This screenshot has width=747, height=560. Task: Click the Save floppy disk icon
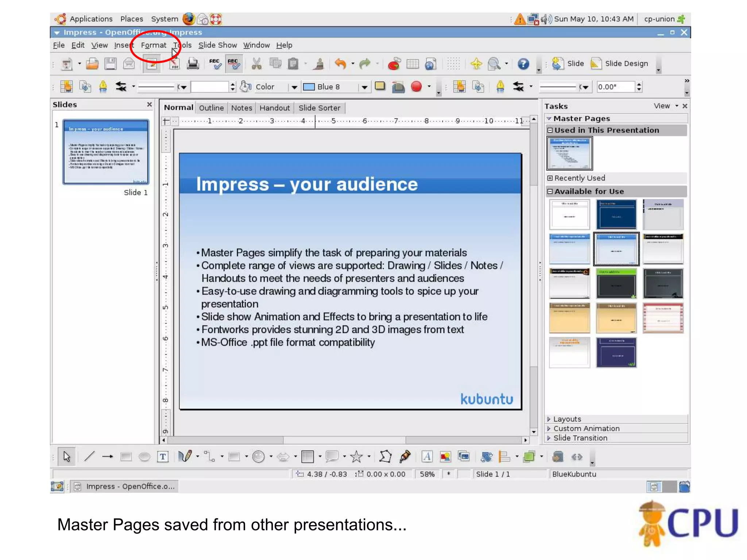[111, 64]
